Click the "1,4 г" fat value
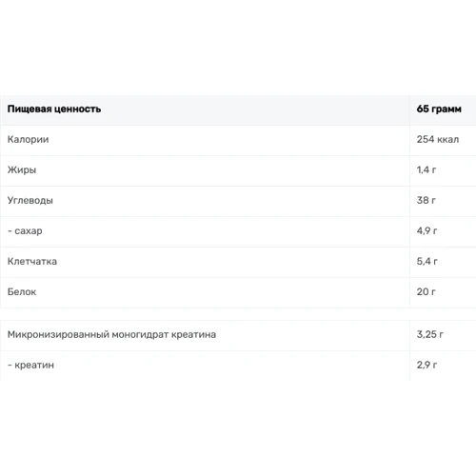The width and height of the screenshot is (476, 476). coord(426,169)
